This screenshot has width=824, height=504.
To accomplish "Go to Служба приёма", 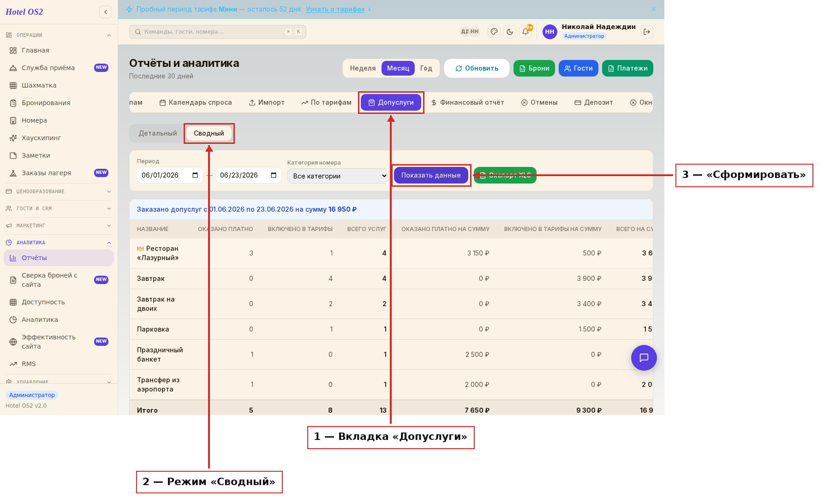I will coord(59,68).
